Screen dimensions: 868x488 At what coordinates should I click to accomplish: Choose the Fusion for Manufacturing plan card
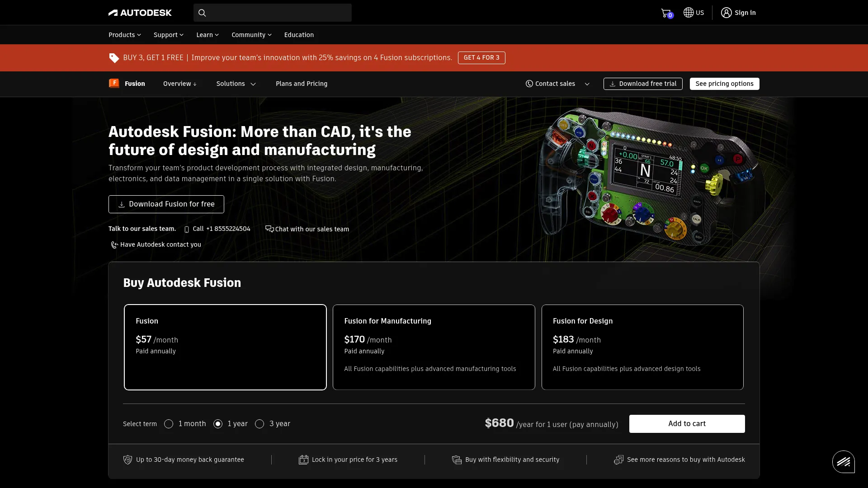pos(434,347)
